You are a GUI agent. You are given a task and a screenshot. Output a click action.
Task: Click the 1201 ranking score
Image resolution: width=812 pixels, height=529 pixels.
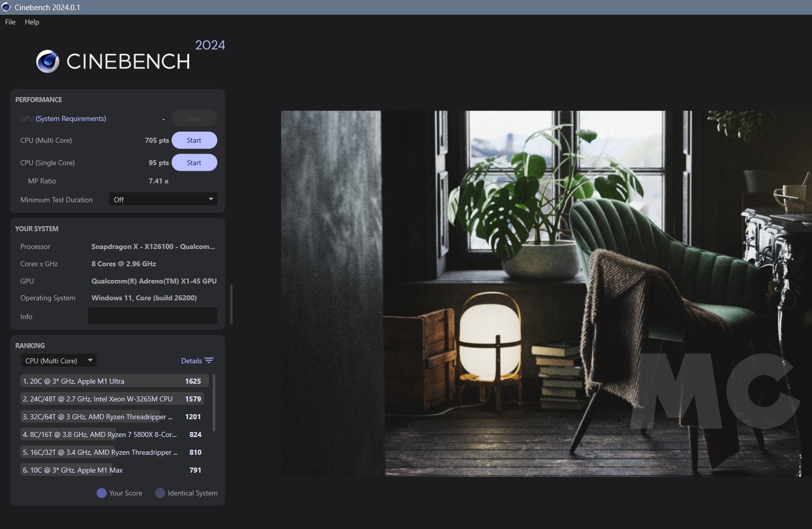[193, 417]
